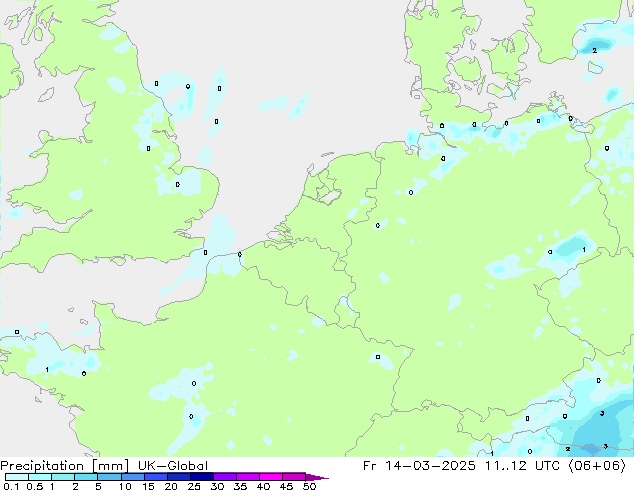634x490 pixels.
Task: Click the '50' legend tick label
Action: [x=310, y=486]
